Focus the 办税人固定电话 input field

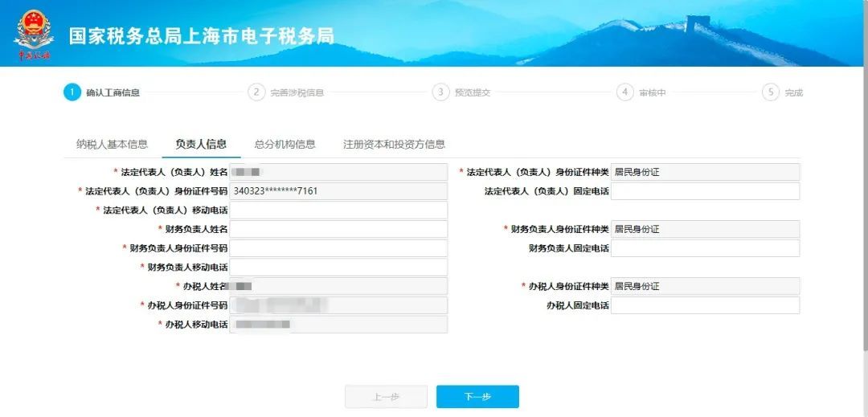click(706, 305)
